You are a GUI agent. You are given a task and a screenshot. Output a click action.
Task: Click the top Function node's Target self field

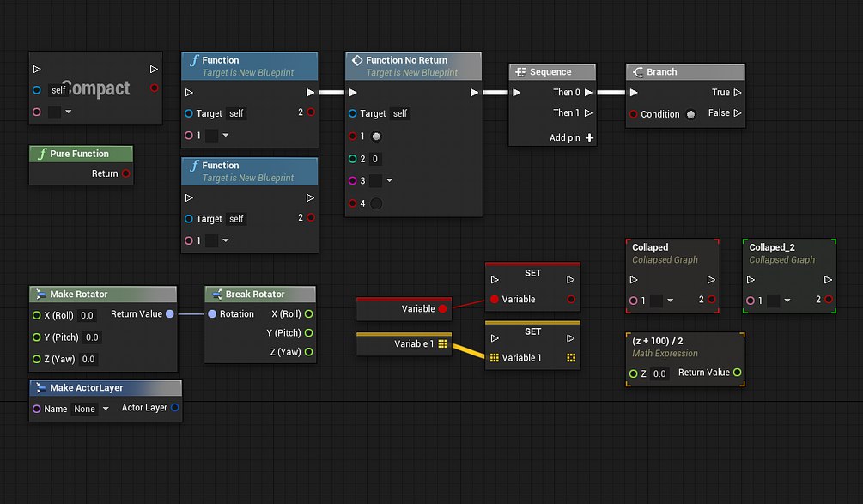tap(236, 114)
